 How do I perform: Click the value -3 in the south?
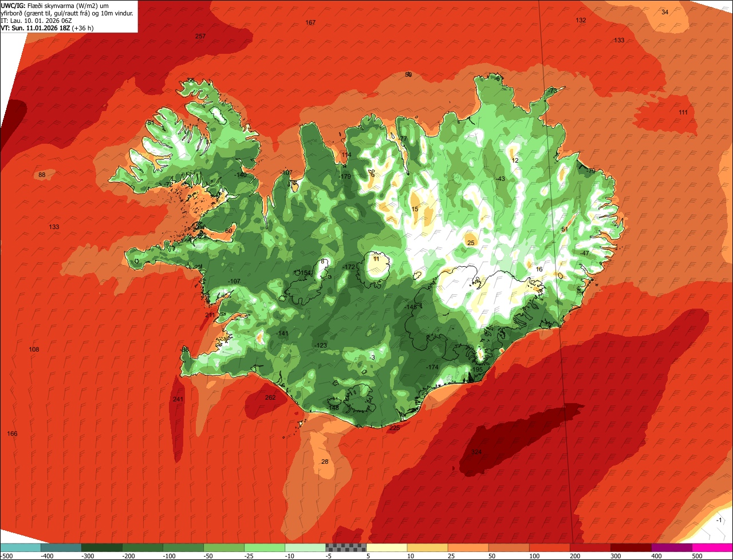tap(372, 357)
